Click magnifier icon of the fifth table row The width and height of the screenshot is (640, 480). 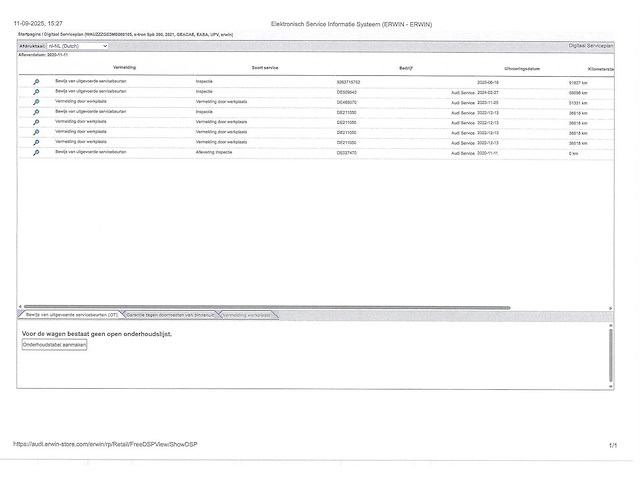(x=36, y=122)
